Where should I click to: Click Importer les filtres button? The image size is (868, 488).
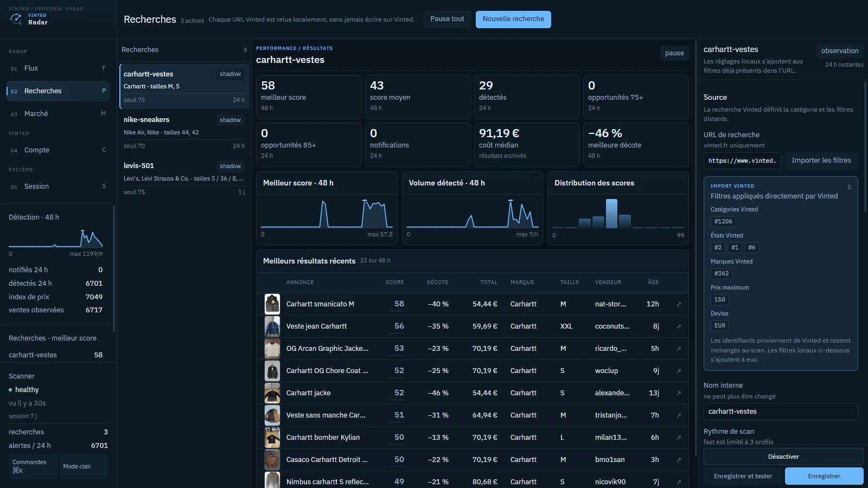click(x=821, y=160)
